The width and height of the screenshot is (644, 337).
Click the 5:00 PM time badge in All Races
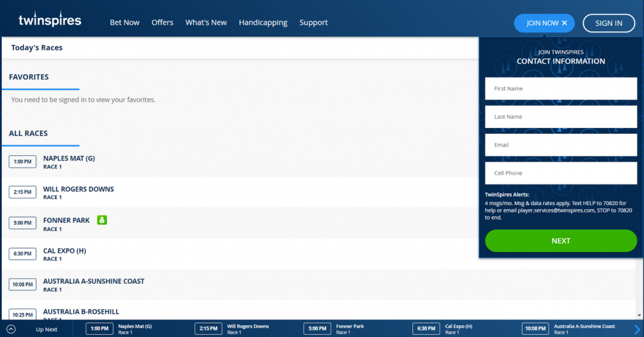click(x=23, y=223)
